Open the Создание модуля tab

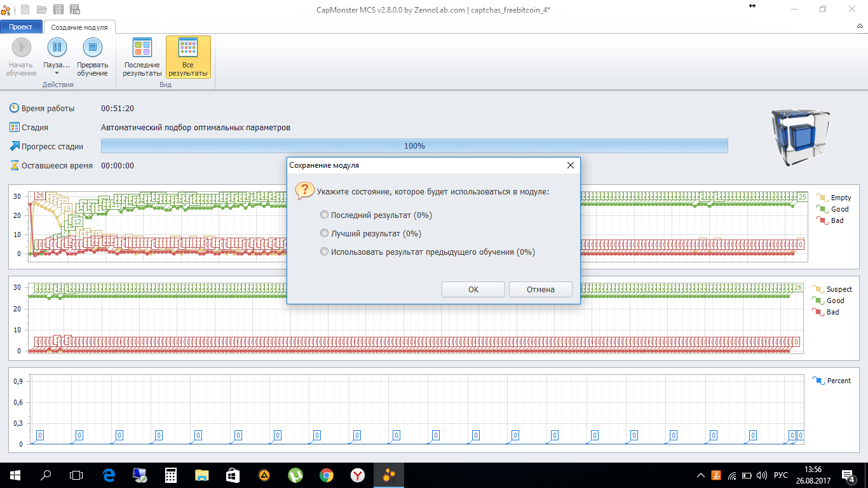pos(79,27)
